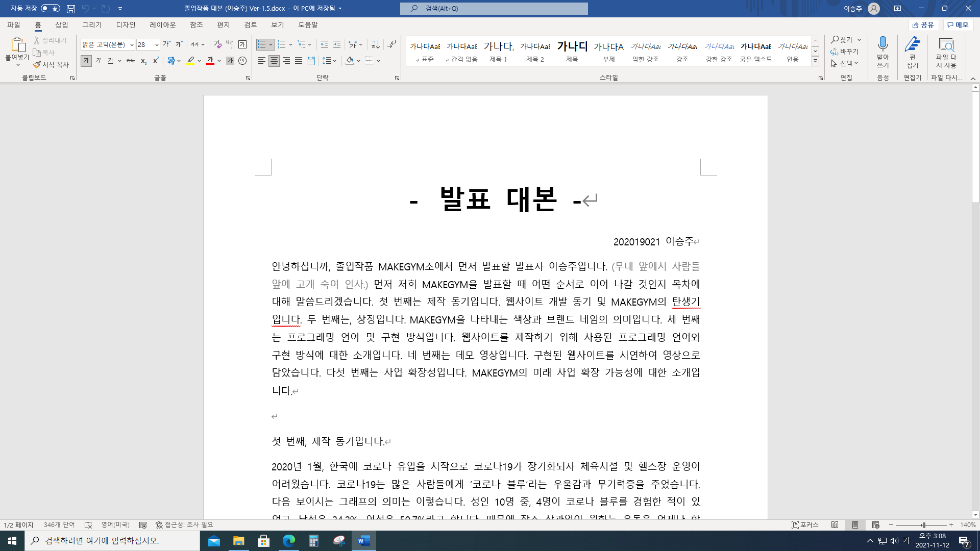Viewport: 980px width, 551px height.
Task: Select the align left icon
Action: [261, 61]
